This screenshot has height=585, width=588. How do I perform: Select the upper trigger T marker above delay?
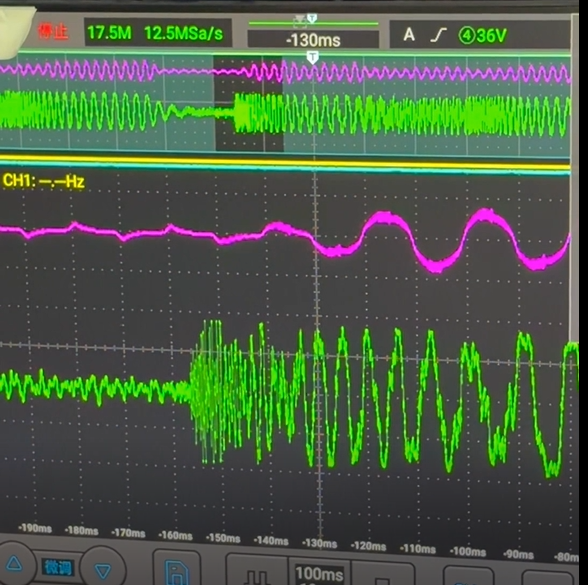(x=312, y=18)
